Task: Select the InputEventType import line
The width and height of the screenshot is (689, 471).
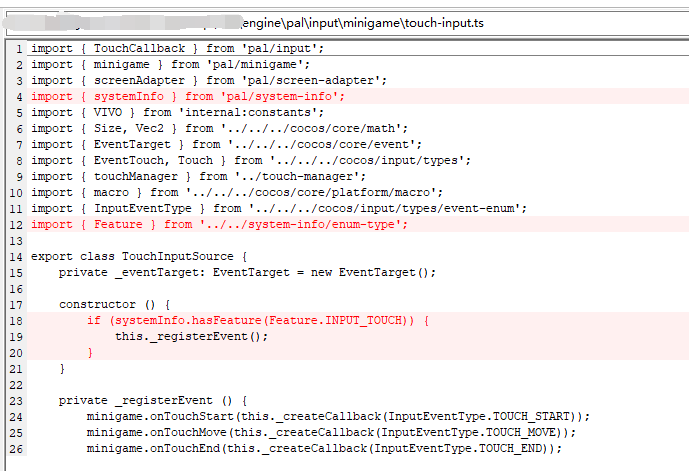Action: click(x=279, y=208)
